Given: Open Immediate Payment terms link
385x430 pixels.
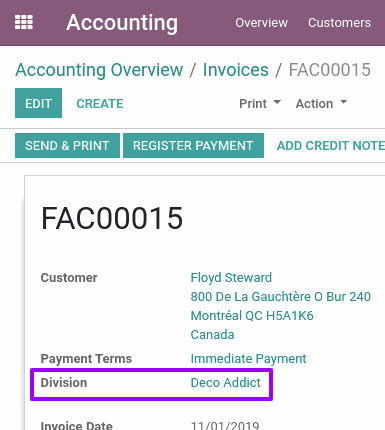Looking at the screenshot, I should [248, 359].
